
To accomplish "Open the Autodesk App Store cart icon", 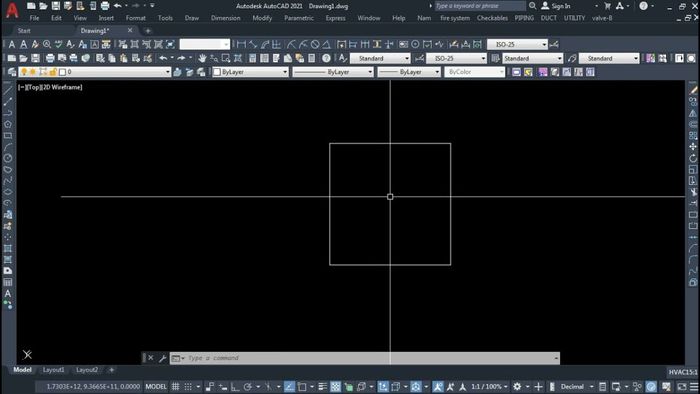I will [608, 6].
